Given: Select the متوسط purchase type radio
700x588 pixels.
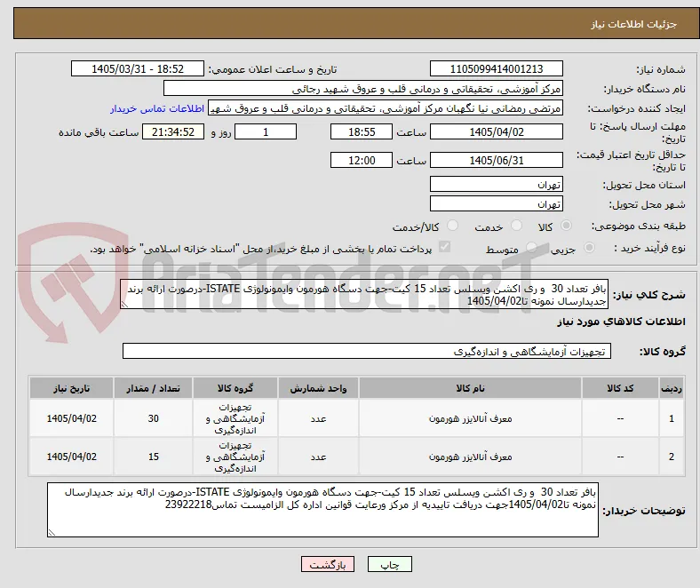Looking at the screenshot, I should [x=531, y=247].
